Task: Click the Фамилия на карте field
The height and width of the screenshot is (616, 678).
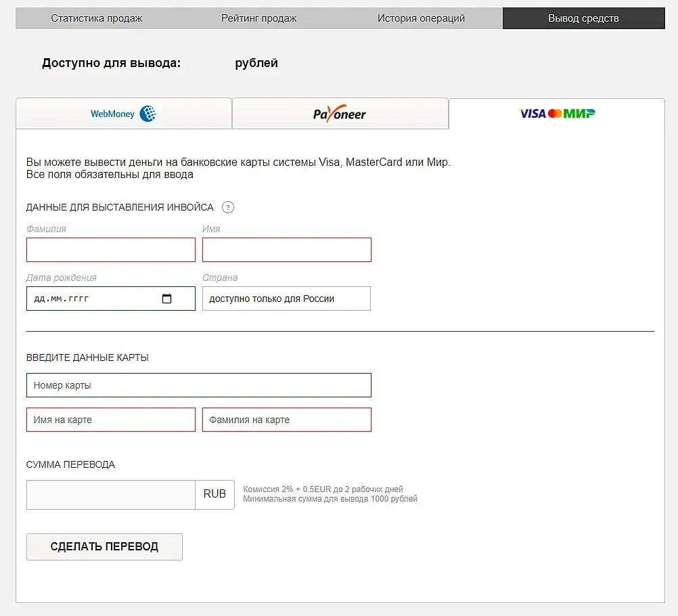Action: coord(287,420)
